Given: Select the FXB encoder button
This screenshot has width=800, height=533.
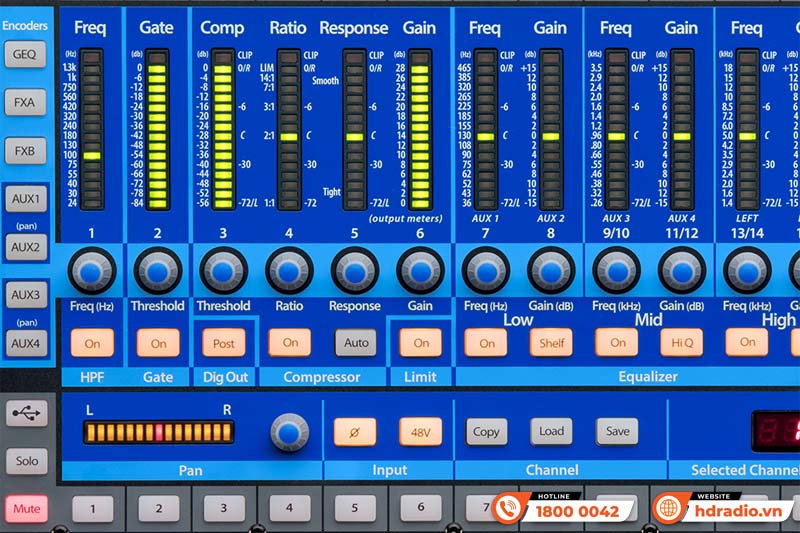Looking at the screenshot, I should point(25,151).
